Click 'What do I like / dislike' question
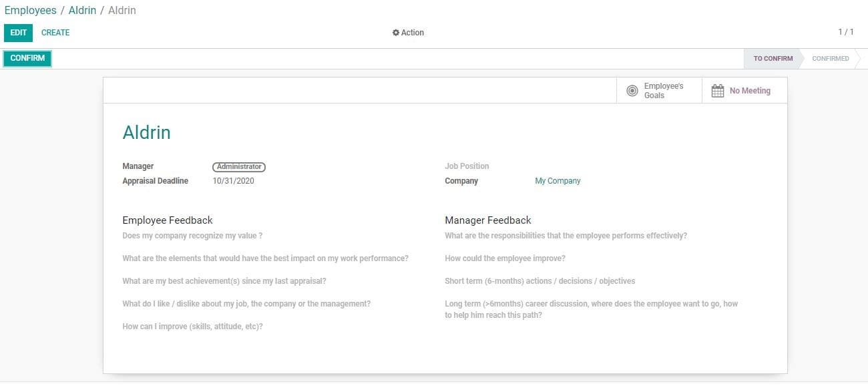 [246, 304]
